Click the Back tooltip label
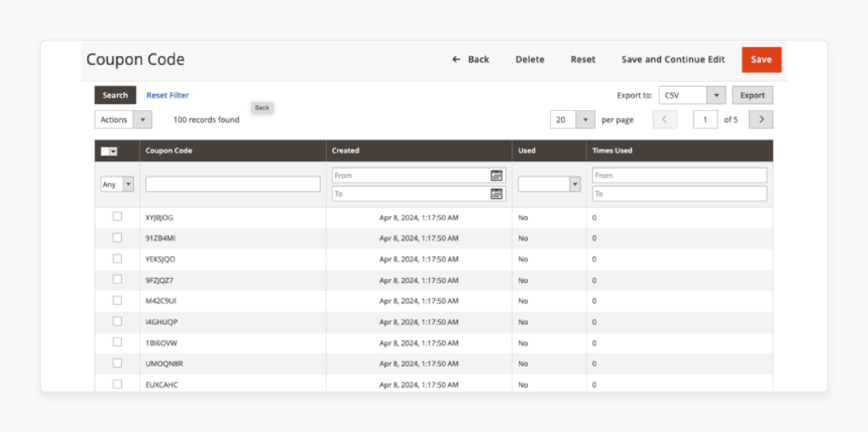 [262, 108]
